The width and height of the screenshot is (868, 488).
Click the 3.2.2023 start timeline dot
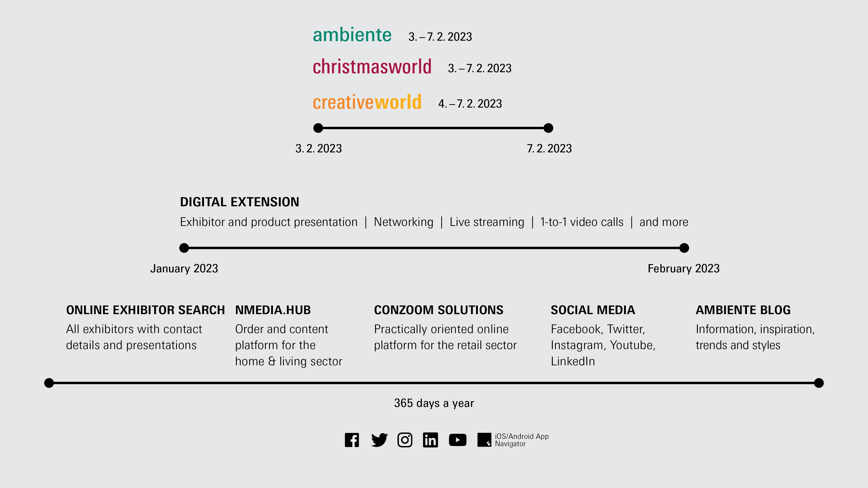(x=318, y=128)
